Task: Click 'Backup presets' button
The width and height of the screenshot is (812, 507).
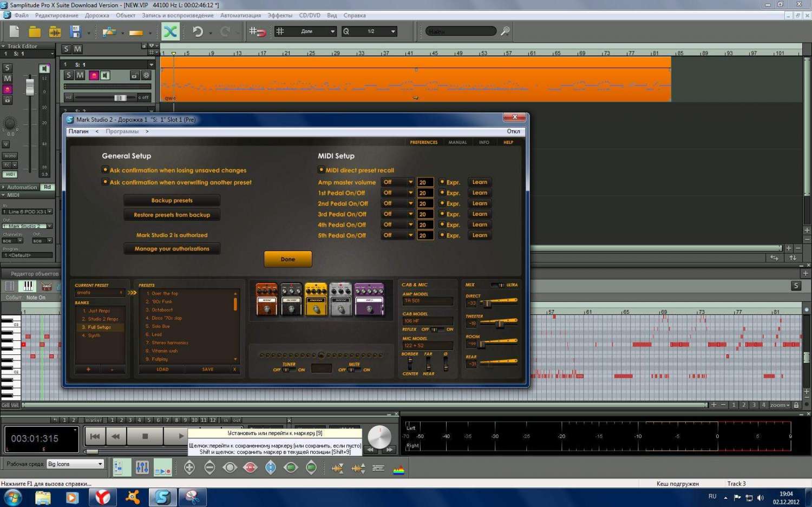Action: click(x=172, y=200)
